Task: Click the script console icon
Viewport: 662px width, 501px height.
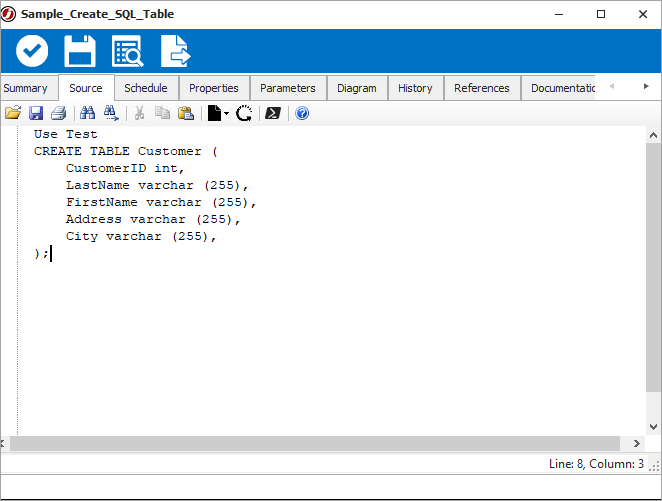Action: 273,113
